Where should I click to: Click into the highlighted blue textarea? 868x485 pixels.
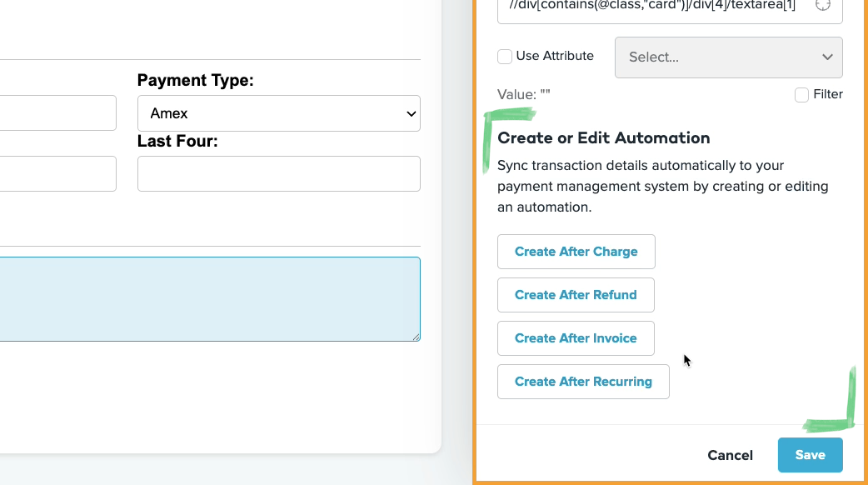210,299
